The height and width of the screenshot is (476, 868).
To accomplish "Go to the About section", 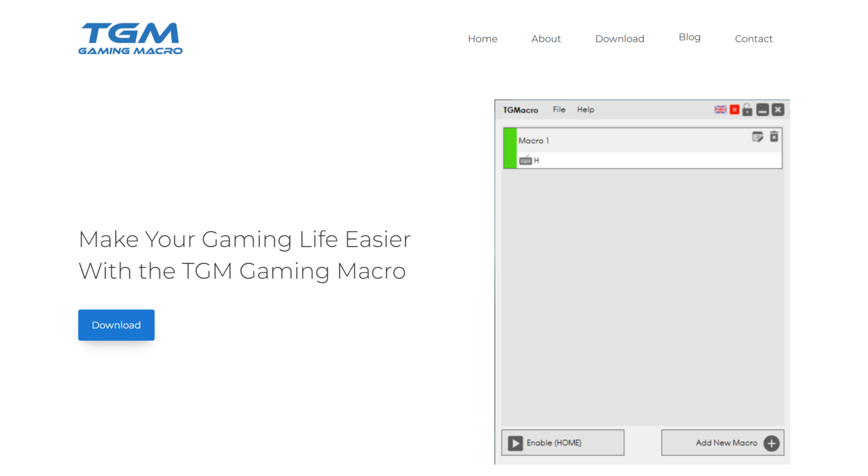I will click(x=546, y=38).
